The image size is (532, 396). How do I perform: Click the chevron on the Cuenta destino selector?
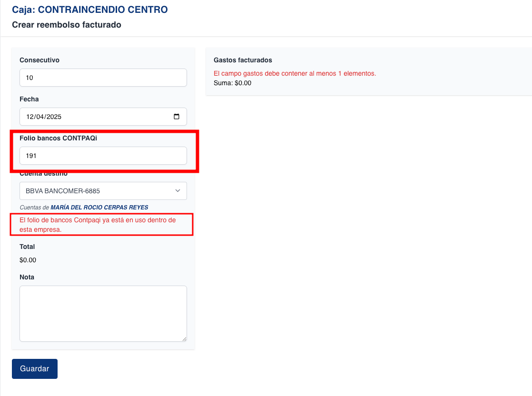click(x=177, y=190)
